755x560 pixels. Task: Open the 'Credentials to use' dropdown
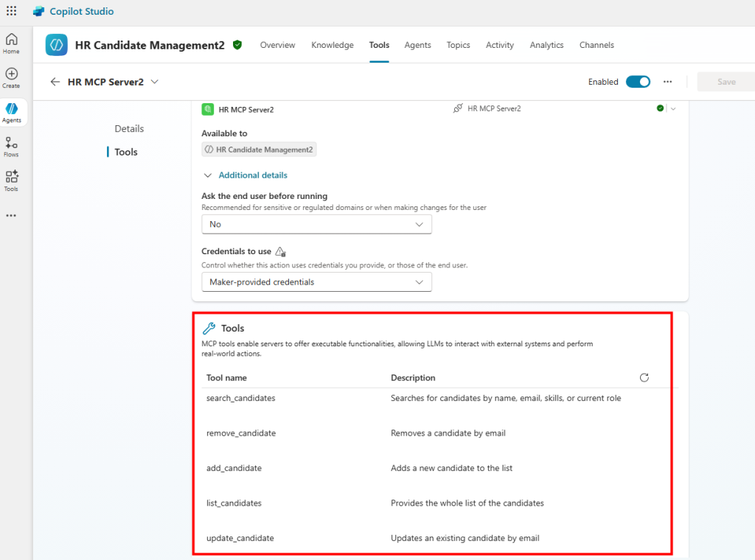coord(316,281)
